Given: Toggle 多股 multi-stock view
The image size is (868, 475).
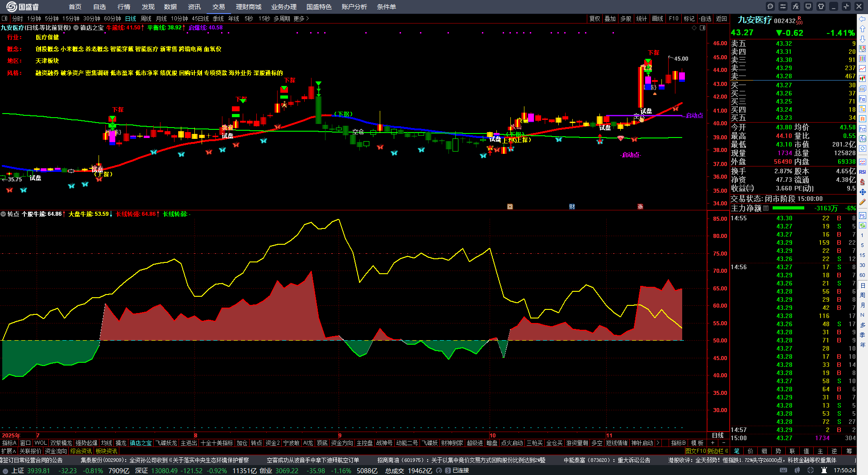Looking at the screenshot, I should 626,19.
